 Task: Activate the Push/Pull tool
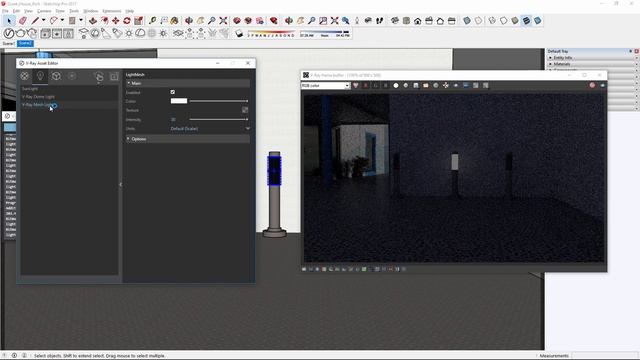(x=93, y=20)
